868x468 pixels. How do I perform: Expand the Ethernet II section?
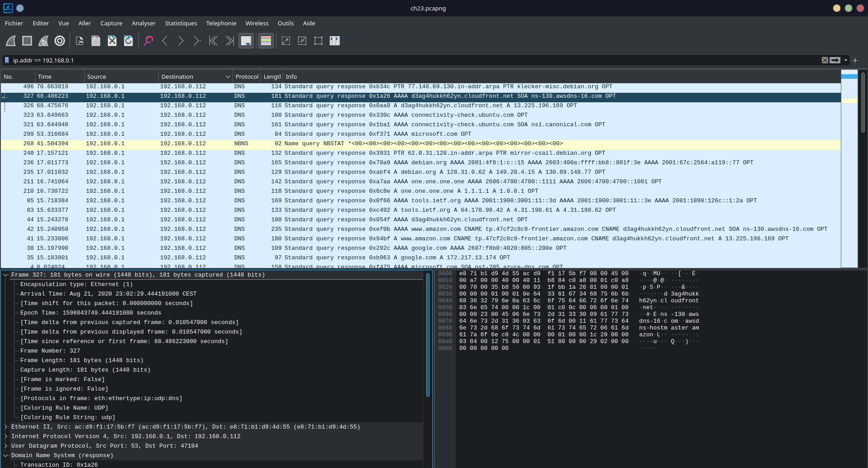[6, 427]
